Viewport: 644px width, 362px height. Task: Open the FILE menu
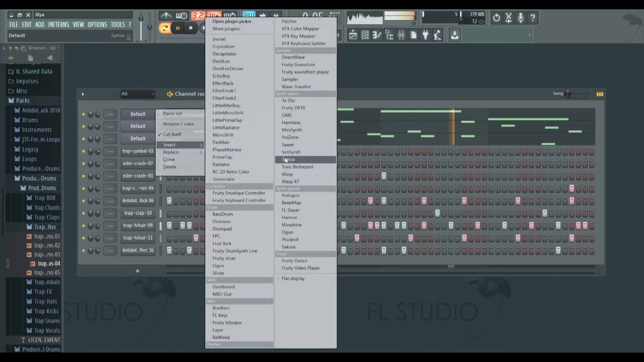pos(14,24)
